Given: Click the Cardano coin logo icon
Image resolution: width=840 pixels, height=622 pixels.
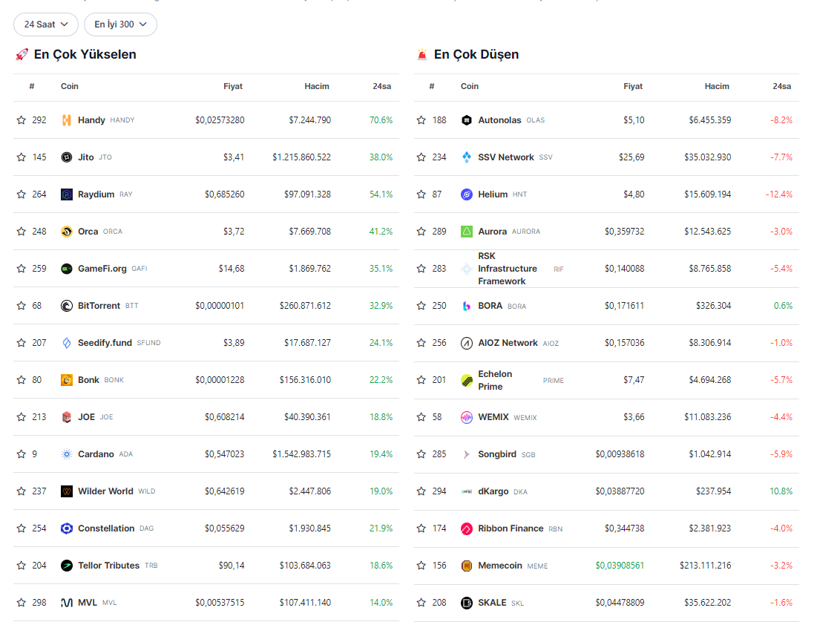Looking at the screenshot, I should [66, 454].
